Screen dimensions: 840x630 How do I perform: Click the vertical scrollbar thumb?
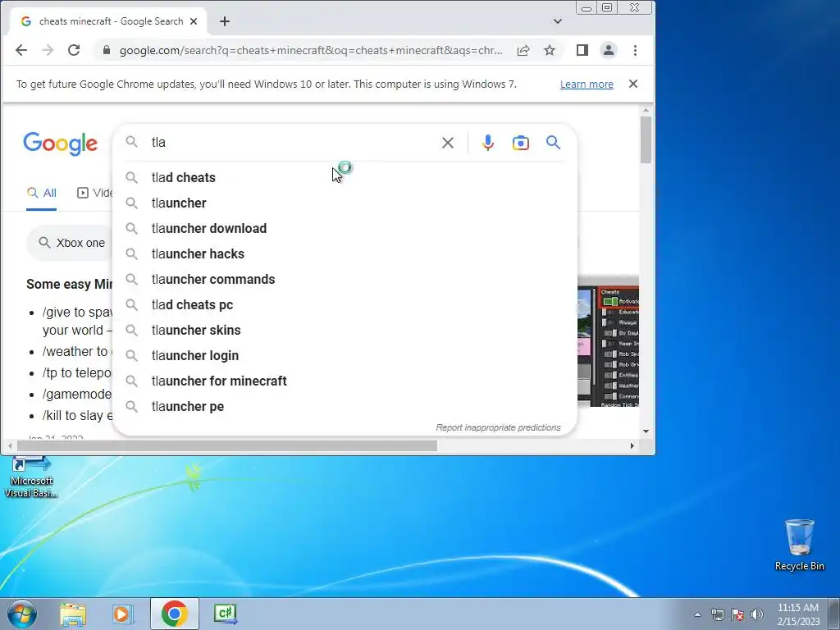646,139
